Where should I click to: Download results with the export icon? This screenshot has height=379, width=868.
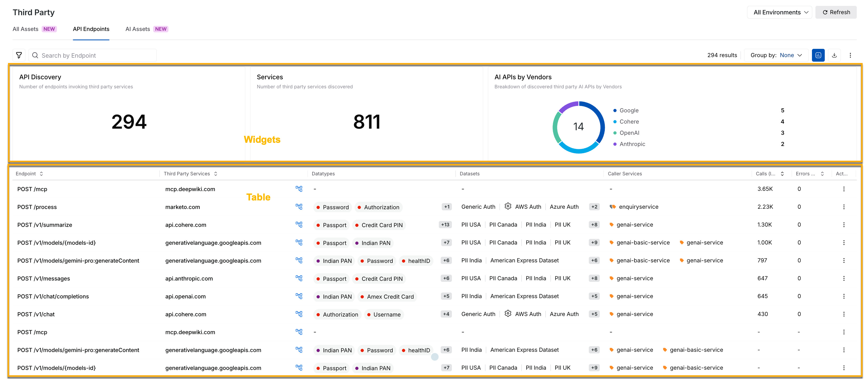coord(834,55)
